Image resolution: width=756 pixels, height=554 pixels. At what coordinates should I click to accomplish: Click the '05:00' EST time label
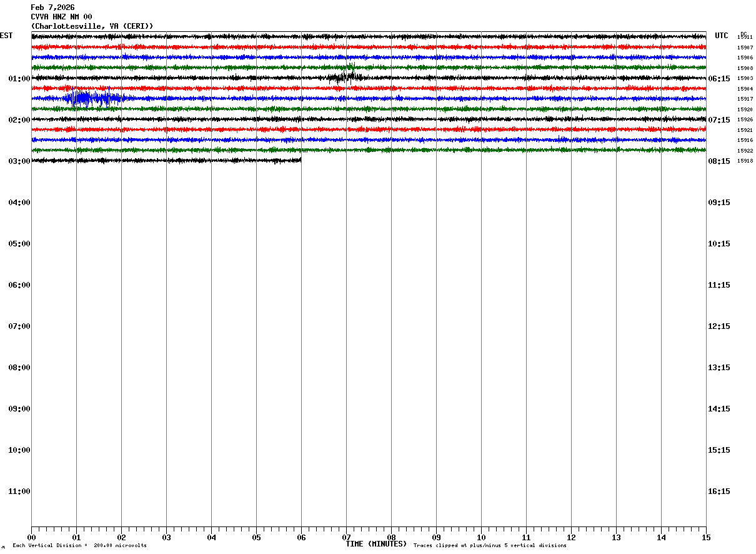(19, 244)
